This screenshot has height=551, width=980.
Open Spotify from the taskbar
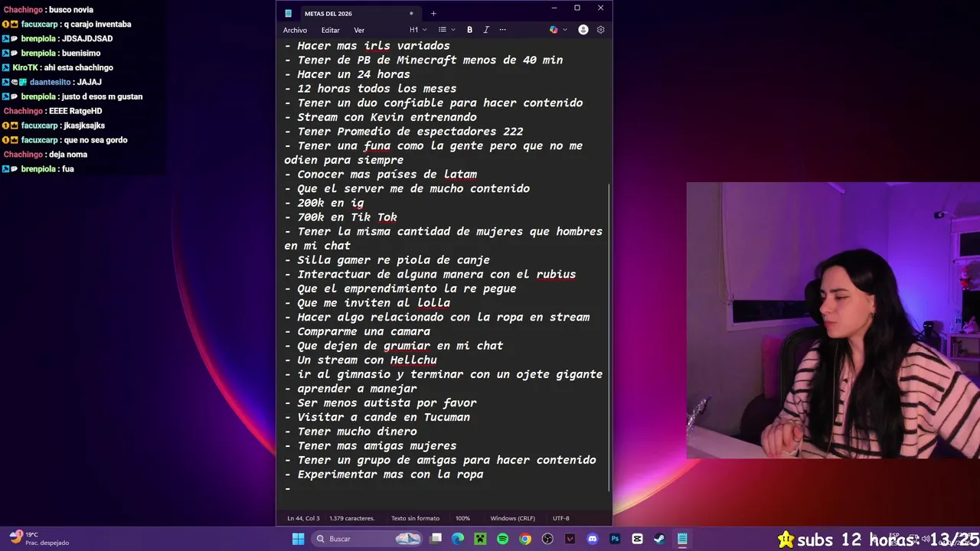click(502, 539)
